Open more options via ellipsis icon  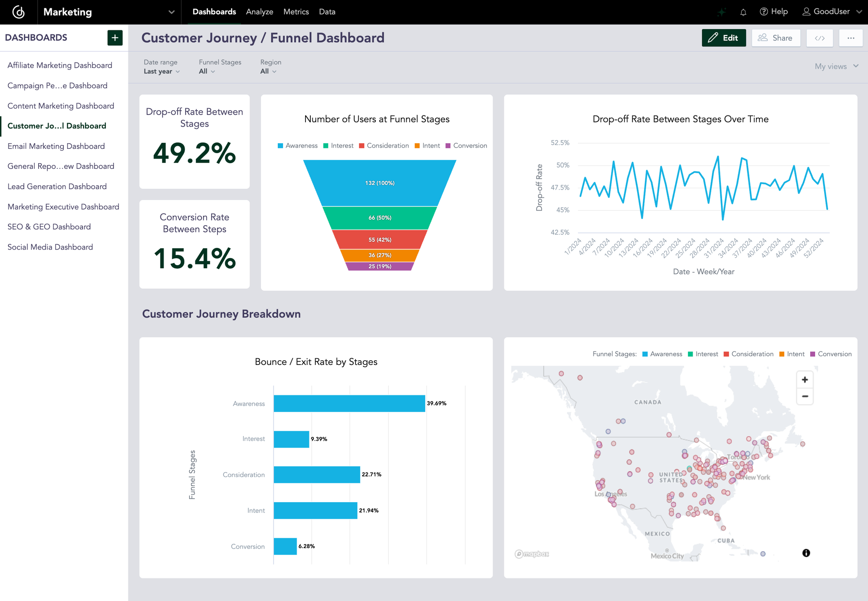pos(851,38)
